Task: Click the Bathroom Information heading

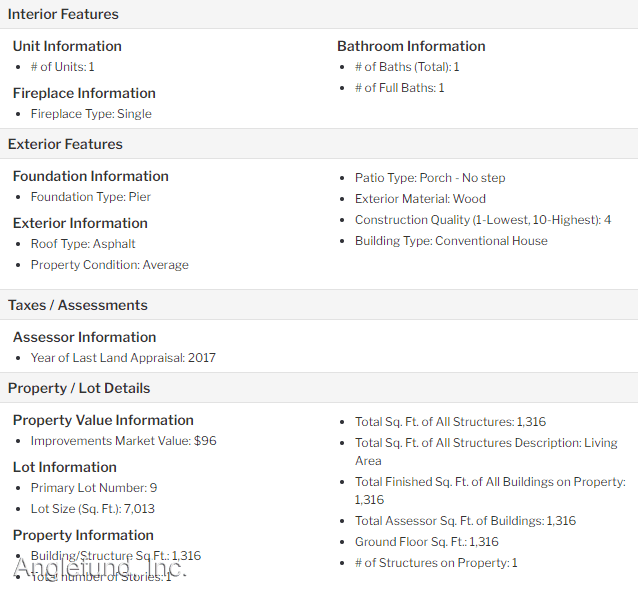Action: click(x=411, y=46)
